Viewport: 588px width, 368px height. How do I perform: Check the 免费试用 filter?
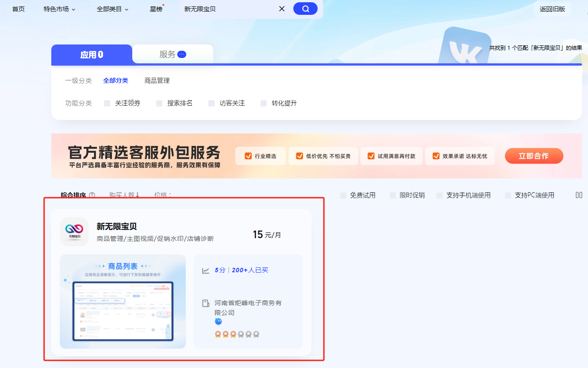pos(343,195)
